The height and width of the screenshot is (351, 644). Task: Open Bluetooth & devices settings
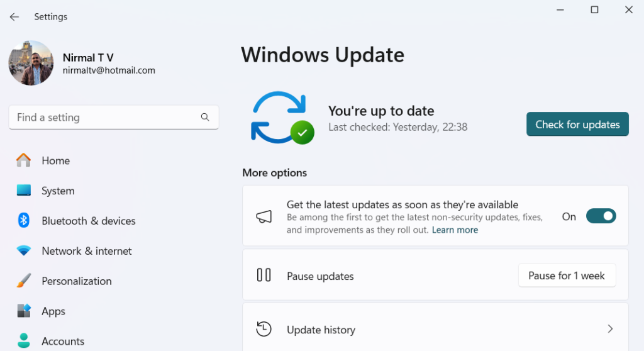(88, 221)
